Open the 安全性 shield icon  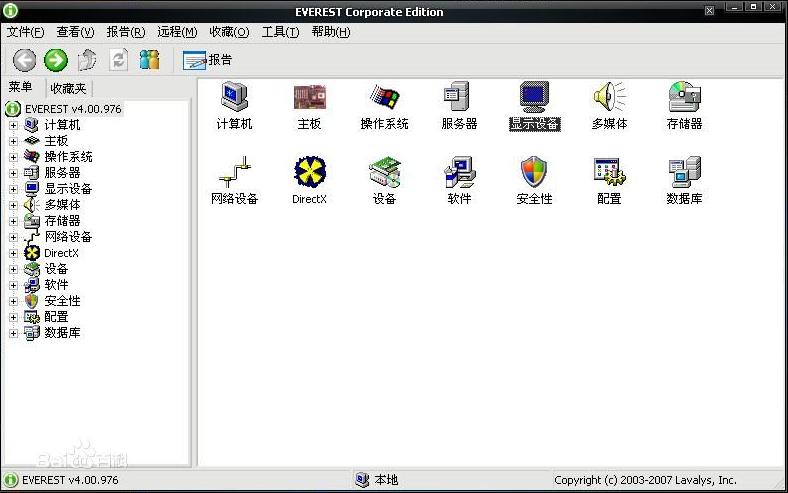point(534,173)
